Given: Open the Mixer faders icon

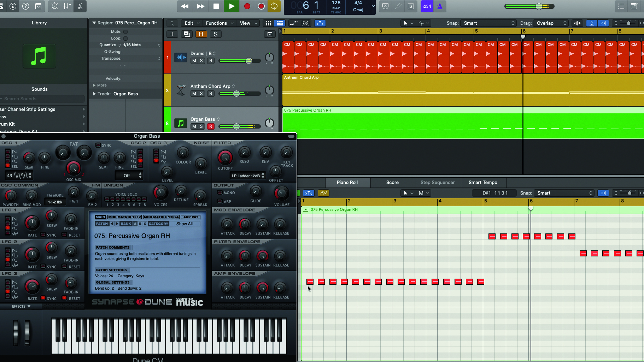Looking at the screenshot, I should coord(67,6).
